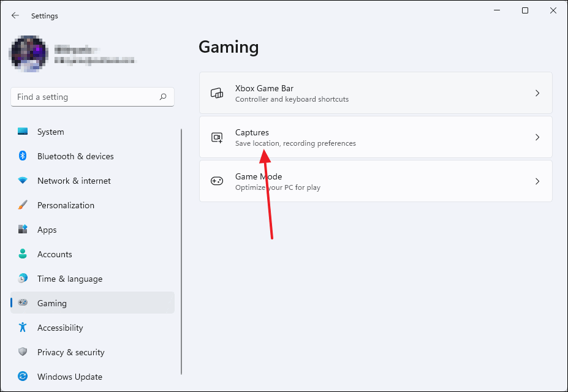This screenshot has width=568, height=392.
Task: Click the Apps sidebar icon
Action: pyautogui.click(x=23, y=230)
